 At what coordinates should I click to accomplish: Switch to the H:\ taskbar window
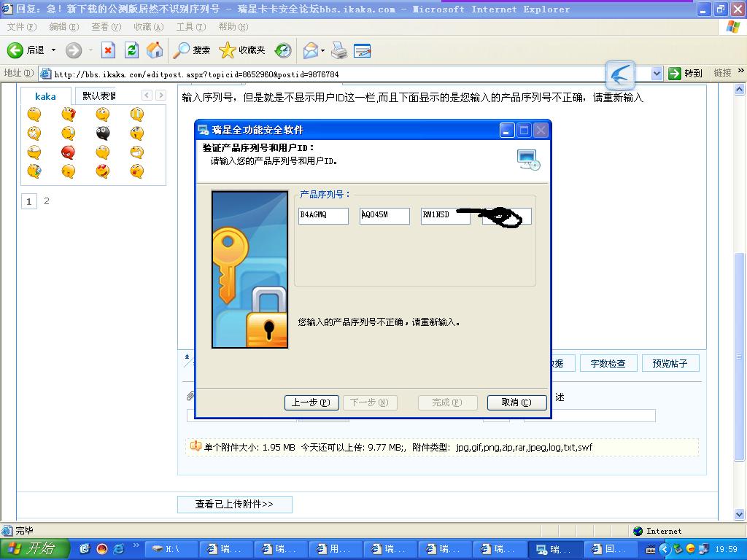coord(170,549)
